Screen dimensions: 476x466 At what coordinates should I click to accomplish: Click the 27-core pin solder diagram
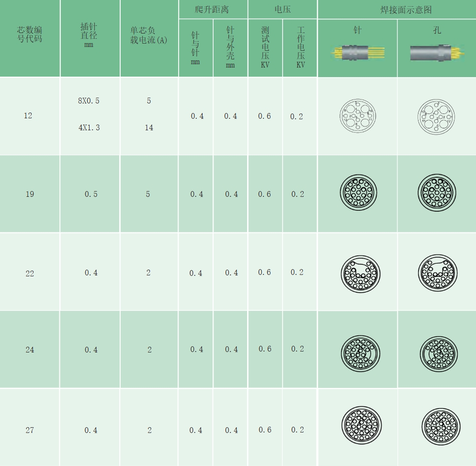click(x=362, y=425)
